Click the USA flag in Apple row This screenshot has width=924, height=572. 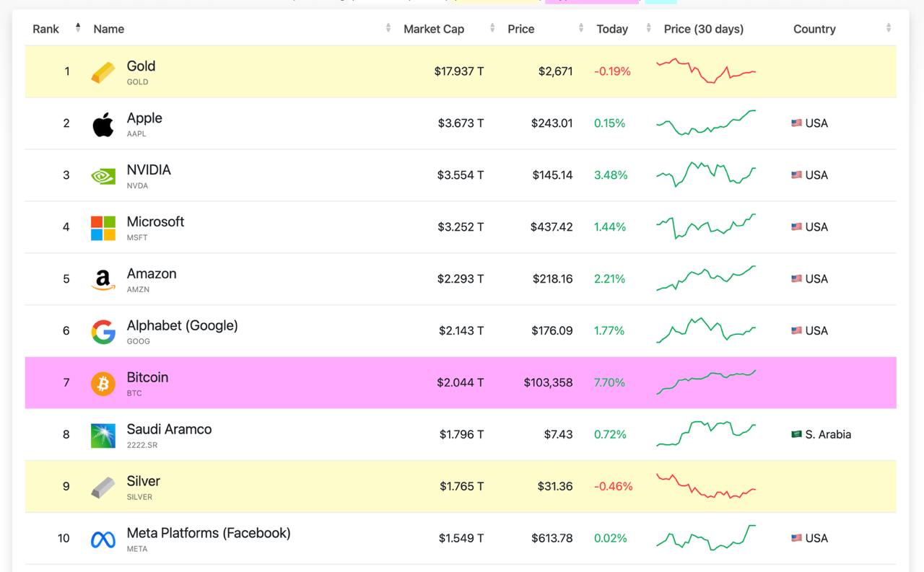[797, 123]
